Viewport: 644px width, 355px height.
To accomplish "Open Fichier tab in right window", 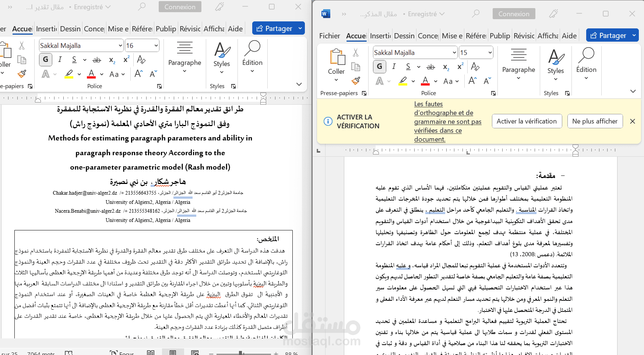I will pyautogui.click(x=330, y=36).
